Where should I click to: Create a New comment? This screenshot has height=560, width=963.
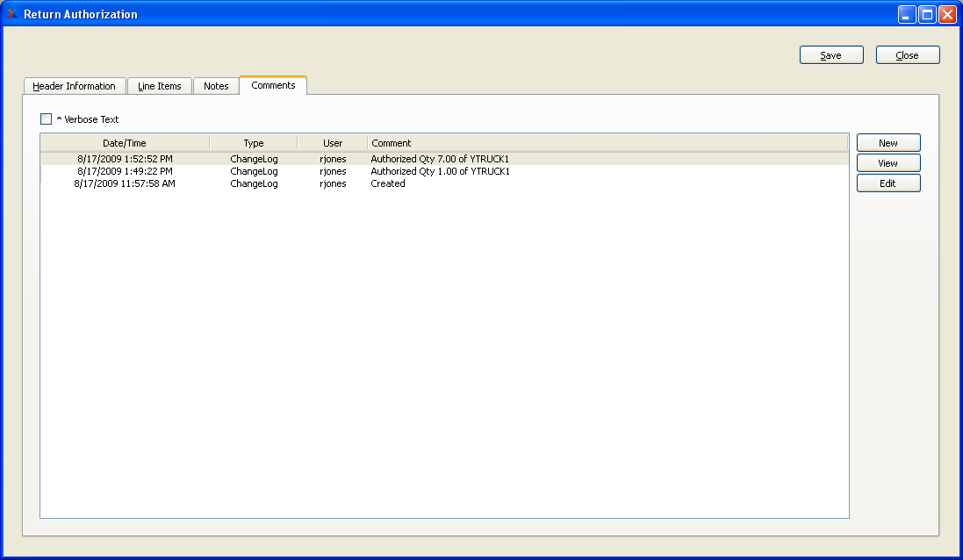(888, 143)
